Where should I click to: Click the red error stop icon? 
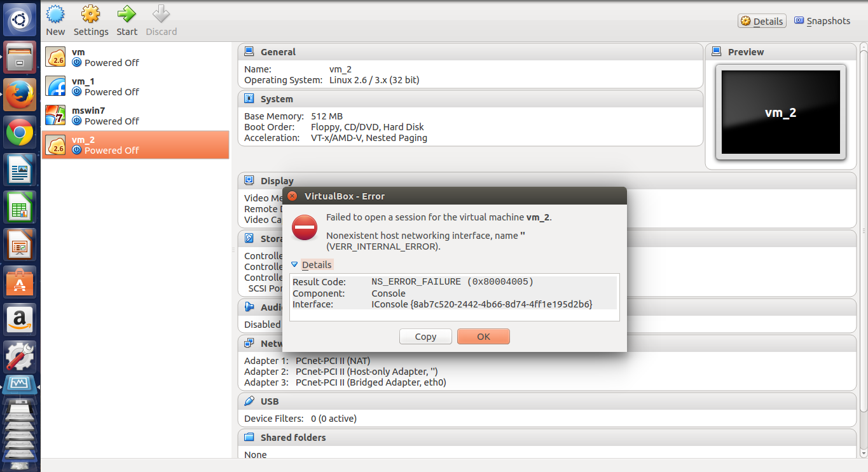[305, 227]
